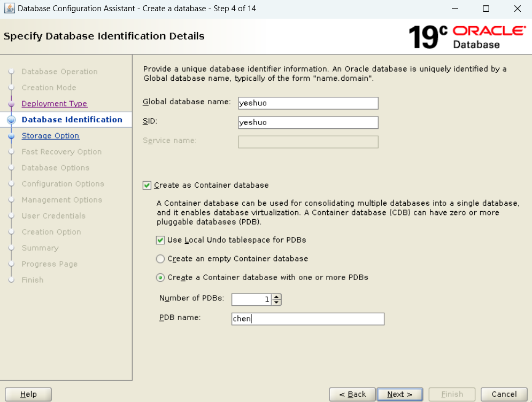Click the Management Options step

[x=62, y=200]
